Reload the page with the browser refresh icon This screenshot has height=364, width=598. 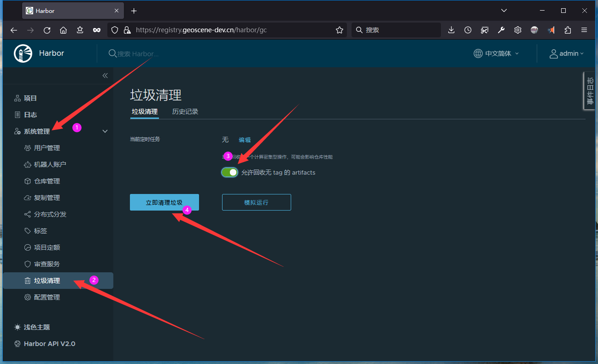coord(47,30)
